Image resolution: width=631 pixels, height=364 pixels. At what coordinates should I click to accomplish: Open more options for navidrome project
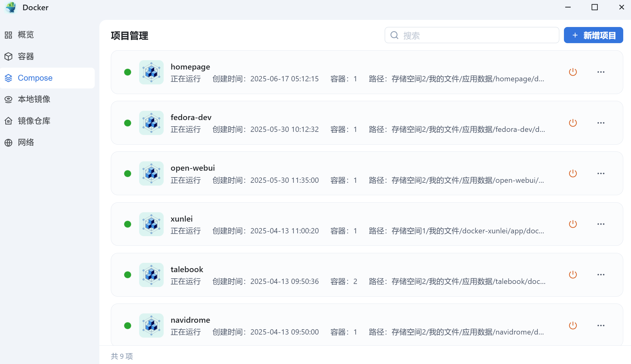pos(601,326)
